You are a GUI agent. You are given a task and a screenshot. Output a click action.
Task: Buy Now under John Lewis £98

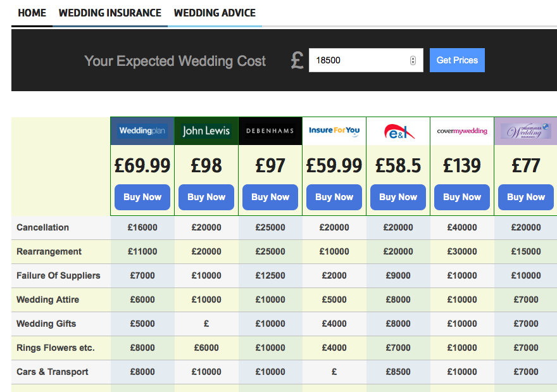tap(206, 197)
